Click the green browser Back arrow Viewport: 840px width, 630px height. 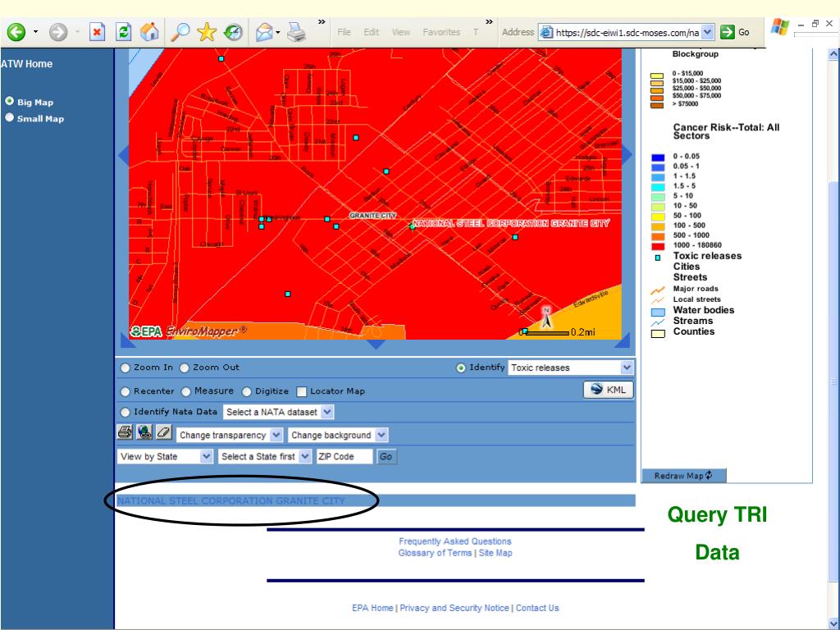point(16,32)
